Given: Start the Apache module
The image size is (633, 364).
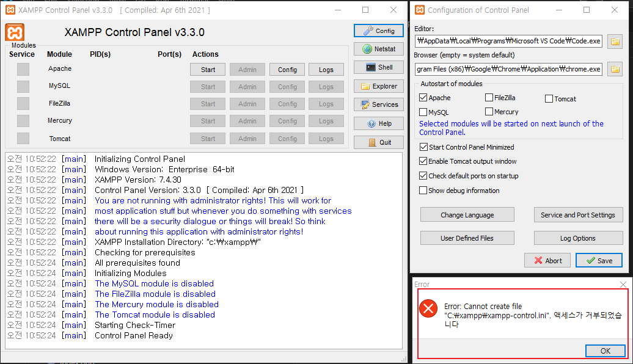Looking at the screenshot, I should [208, 70].
